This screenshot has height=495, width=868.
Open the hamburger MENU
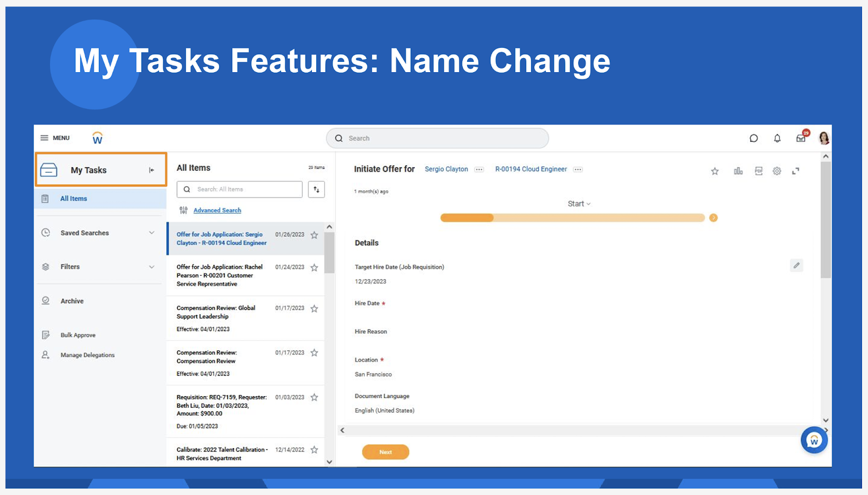[x=55, y=138]
